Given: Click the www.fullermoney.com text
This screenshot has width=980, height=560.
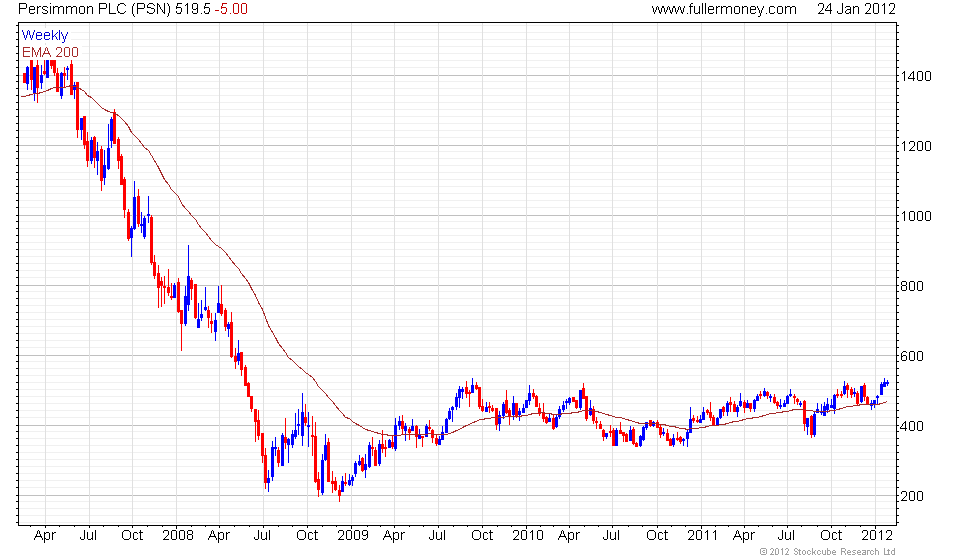Looking at the screenshot, I should [724, 9].
